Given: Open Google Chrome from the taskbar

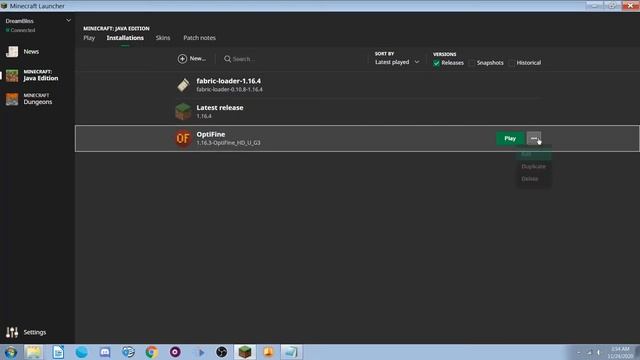Looking at the screenshot, I should [x=151, y=352].
